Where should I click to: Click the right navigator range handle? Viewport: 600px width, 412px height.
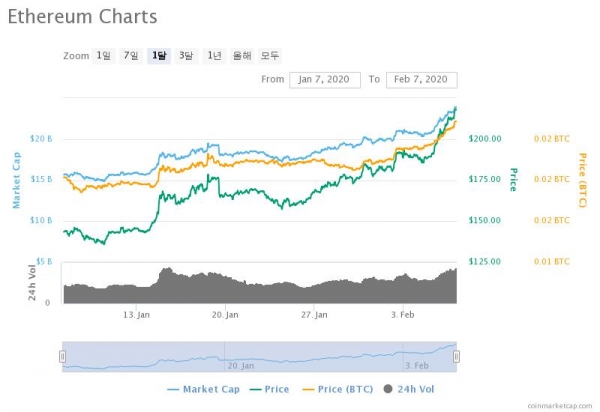point(456,357)
